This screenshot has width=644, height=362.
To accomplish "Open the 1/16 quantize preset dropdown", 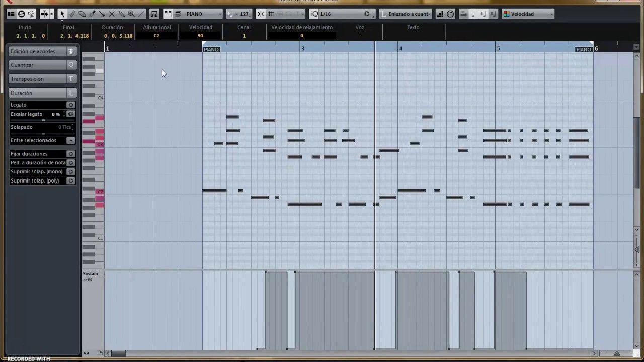I will click(x=345, y=14).
